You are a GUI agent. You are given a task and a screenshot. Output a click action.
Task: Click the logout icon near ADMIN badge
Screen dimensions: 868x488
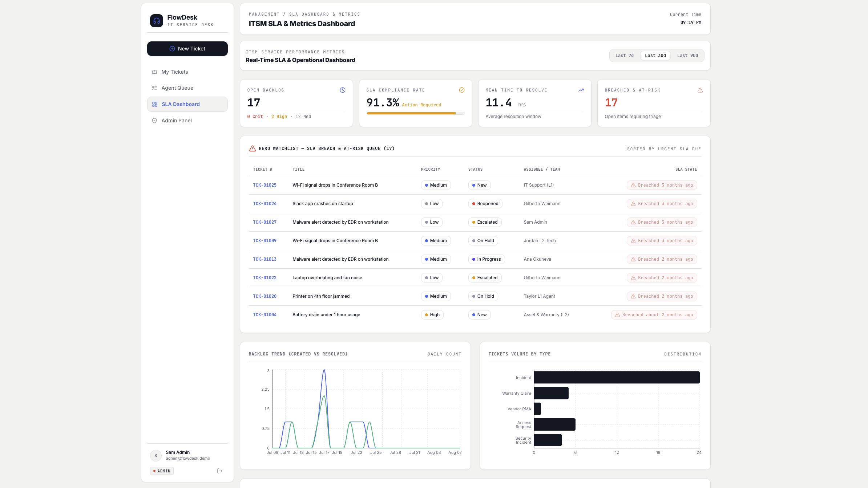tap(220, 471)
